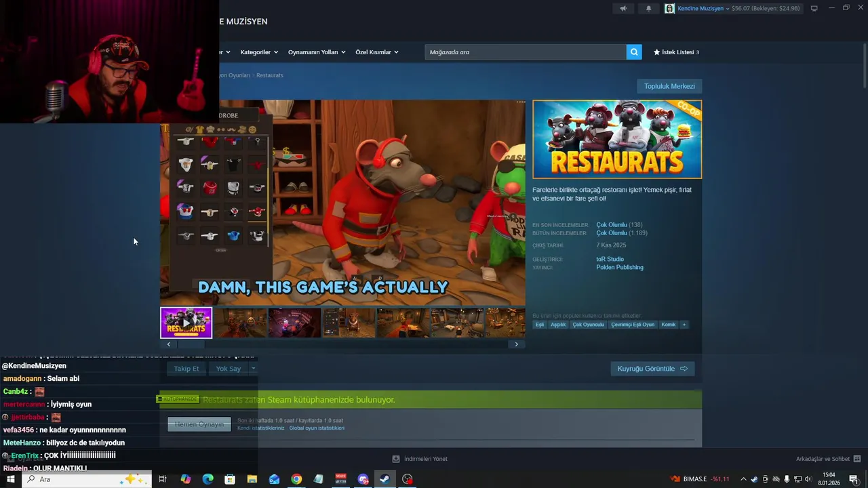
Task: Open the notifications bell icon
Action: 648,8
